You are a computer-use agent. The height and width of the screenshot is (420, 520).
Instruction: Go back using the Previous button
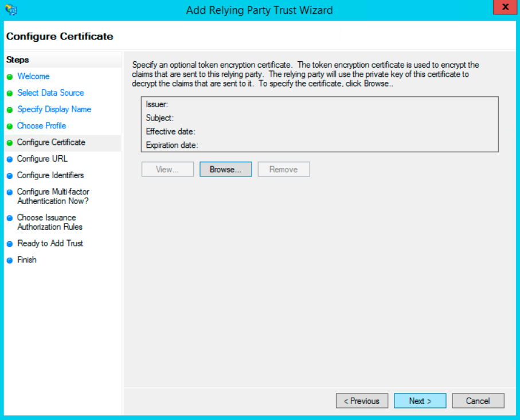point(362,401)
